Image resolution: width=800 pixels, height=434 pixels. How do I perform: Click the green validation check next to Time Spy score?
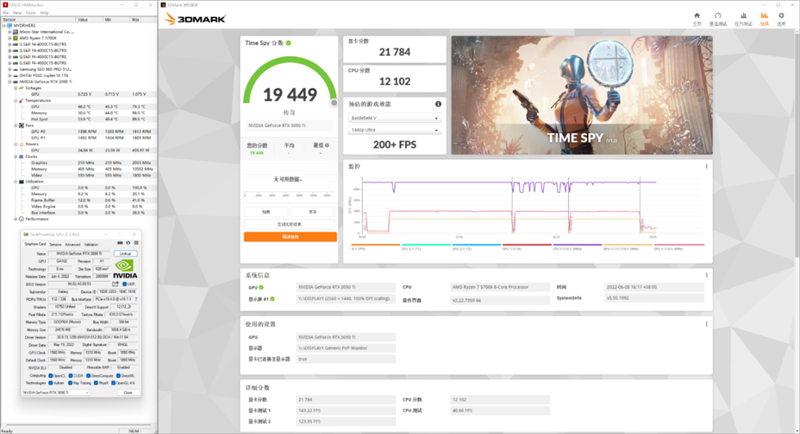(288, 43)
